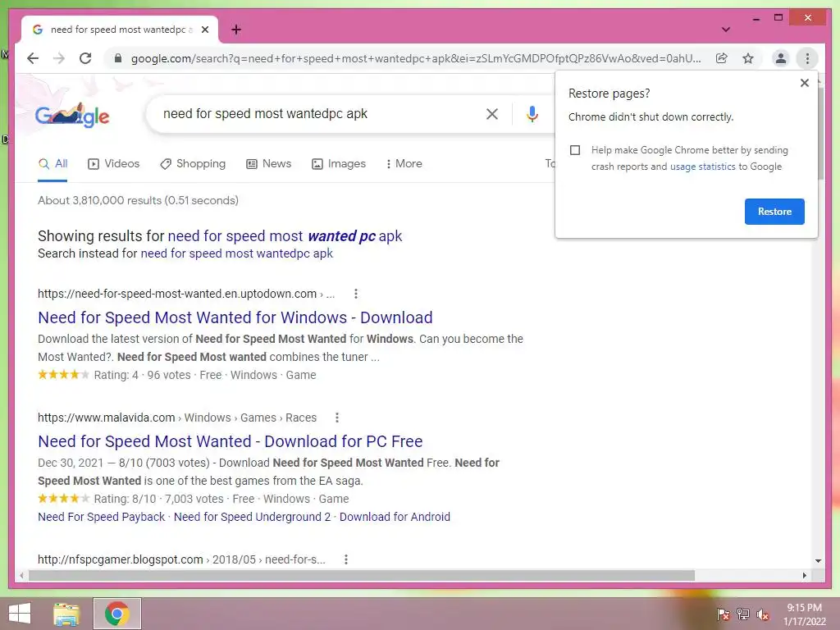The height and width of the screenshot is (630, 840).
Task: Open the network tray icon
Action: pos(743,614)
